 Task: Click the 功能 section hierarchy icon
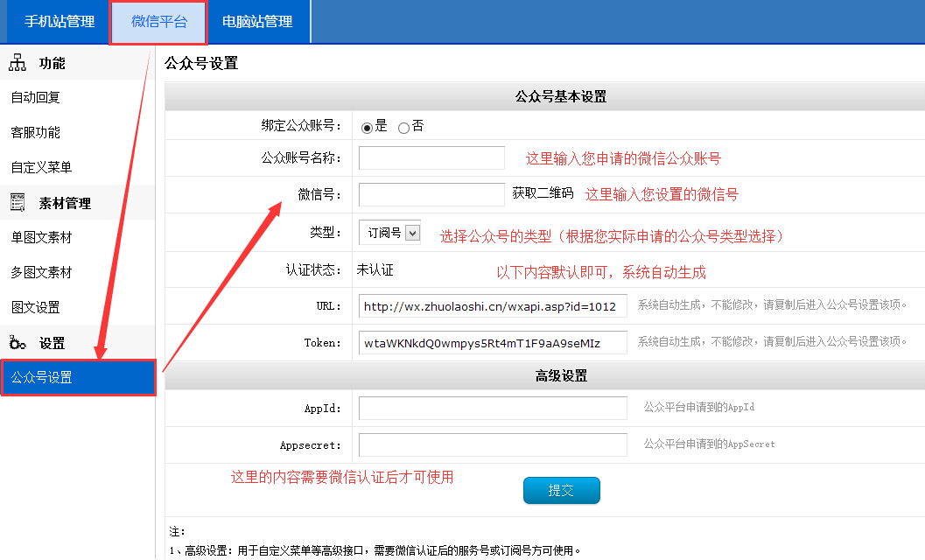[x=18, y=63]
